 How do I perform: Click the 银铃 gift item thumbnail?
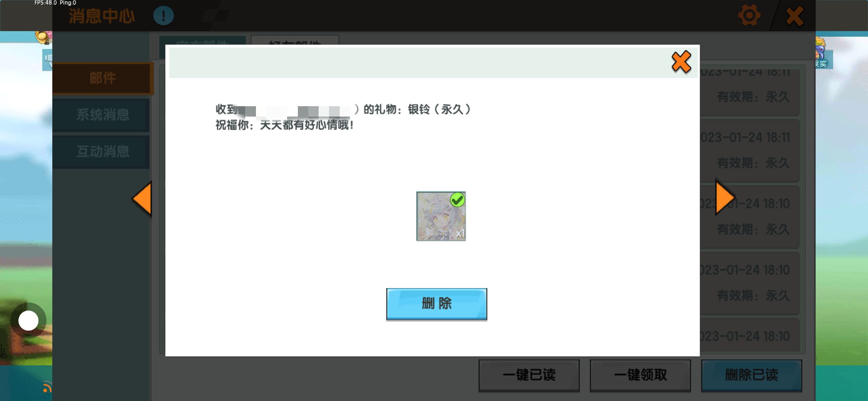(441, 216)
